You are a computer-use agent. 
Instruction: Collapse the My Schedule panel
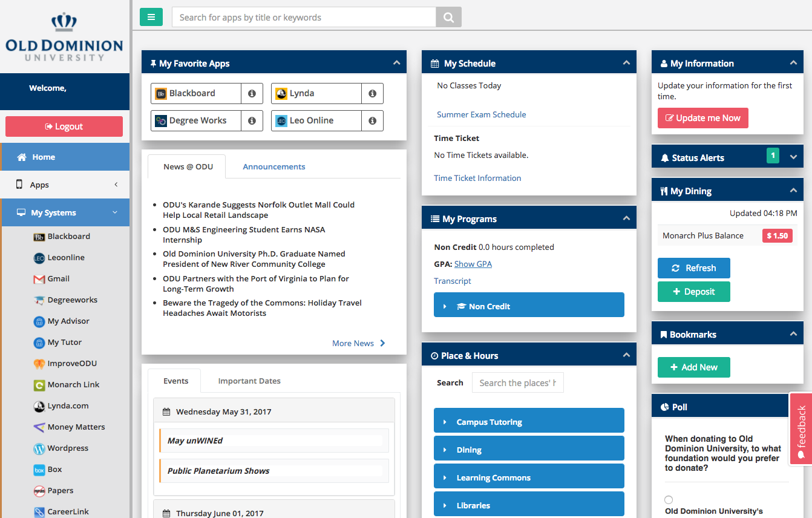click(x=626, y=63)
